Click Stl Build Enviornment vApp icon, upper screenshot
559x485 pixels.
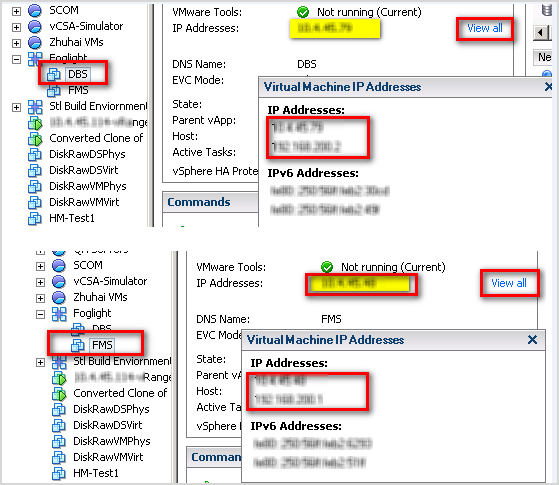(35, 107)
